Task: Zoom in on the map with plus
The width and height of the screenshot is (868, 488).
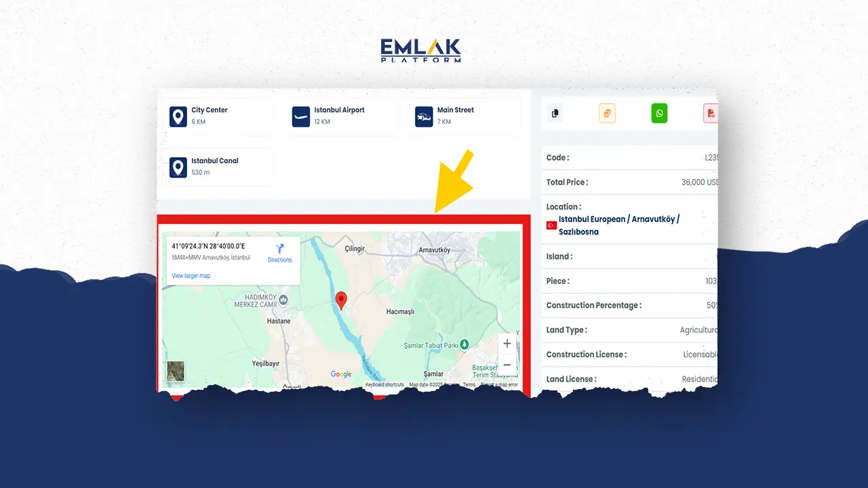Action: point(507,344)
